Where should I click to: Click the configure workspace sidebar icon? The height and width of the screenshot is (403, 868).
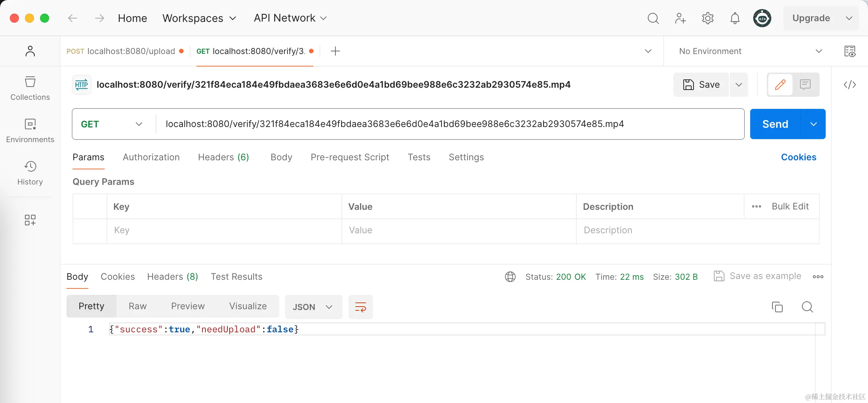(x=30, y=220)
